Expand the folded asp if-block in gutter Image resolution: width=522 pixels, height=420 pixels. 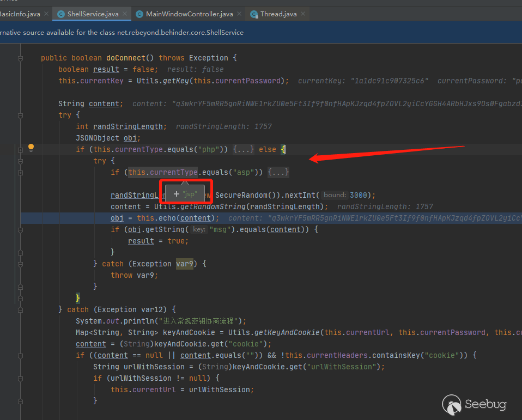click(x=21, y=172)
